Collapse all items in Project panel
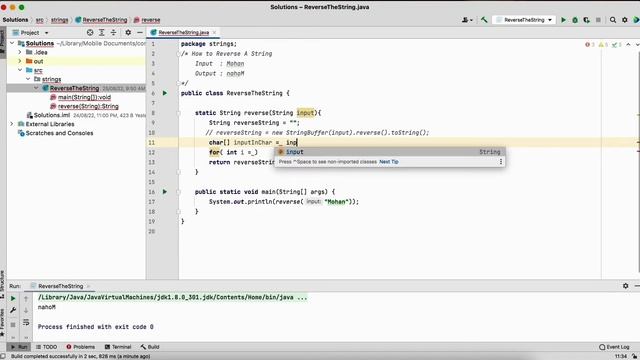 pyautogui.click(x=113, y=32)
